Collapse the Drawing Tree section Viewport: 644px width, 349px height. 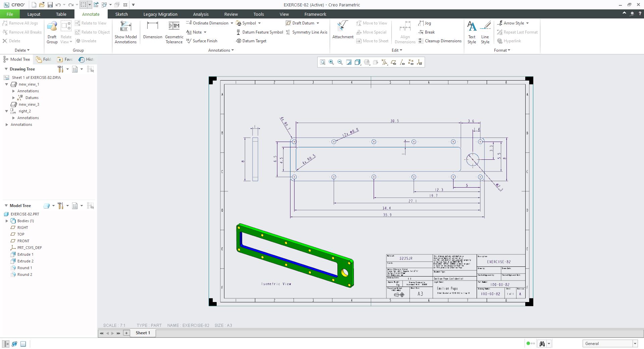point(6,69)
